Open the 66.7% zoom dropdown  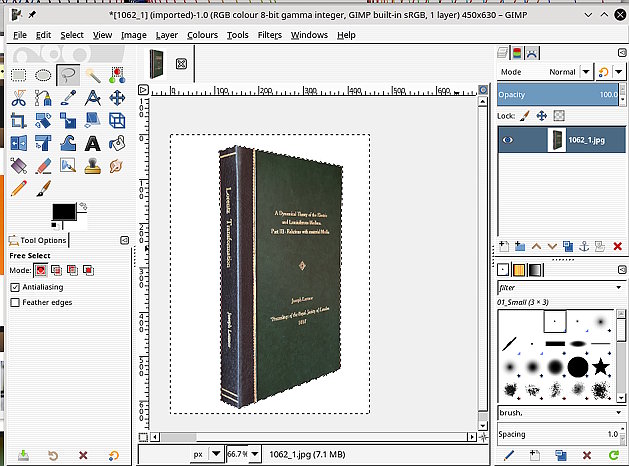point(254,454)
